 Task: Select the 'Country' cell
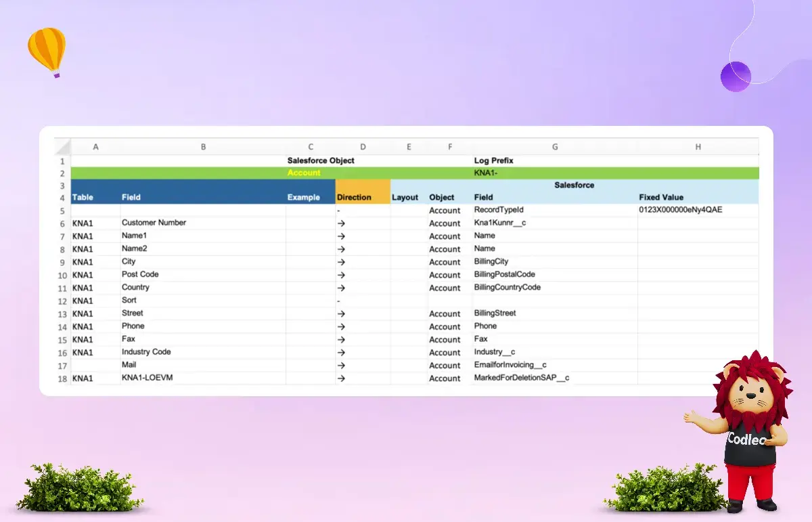click(203, 288)
